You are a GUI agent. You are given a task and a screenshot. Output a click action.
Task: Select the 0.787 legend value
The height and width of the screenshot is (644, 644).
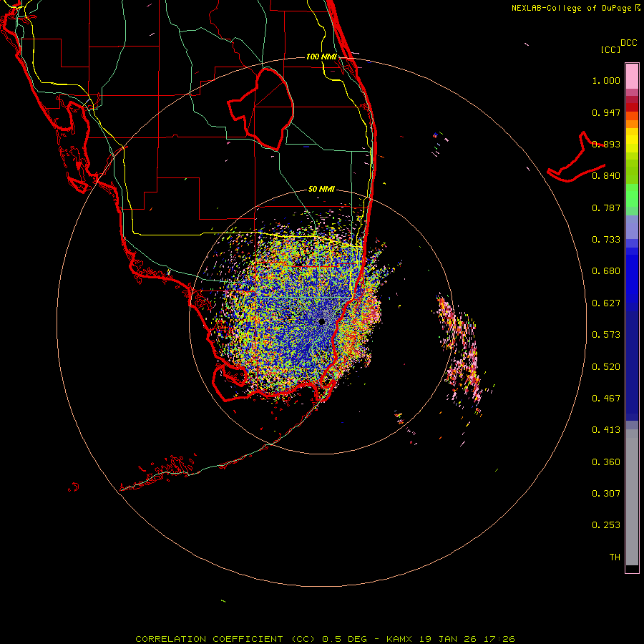click(606, 208)
